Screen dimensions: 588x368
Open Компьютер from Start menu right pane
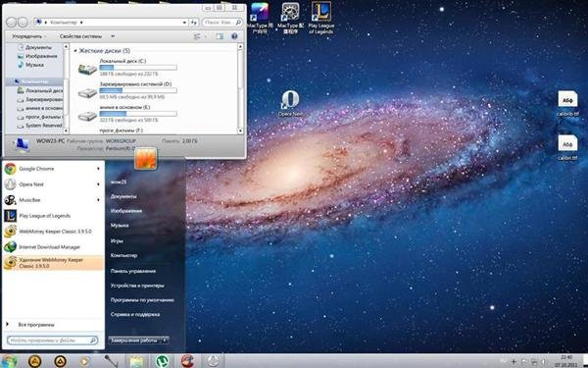pos(123,255)
